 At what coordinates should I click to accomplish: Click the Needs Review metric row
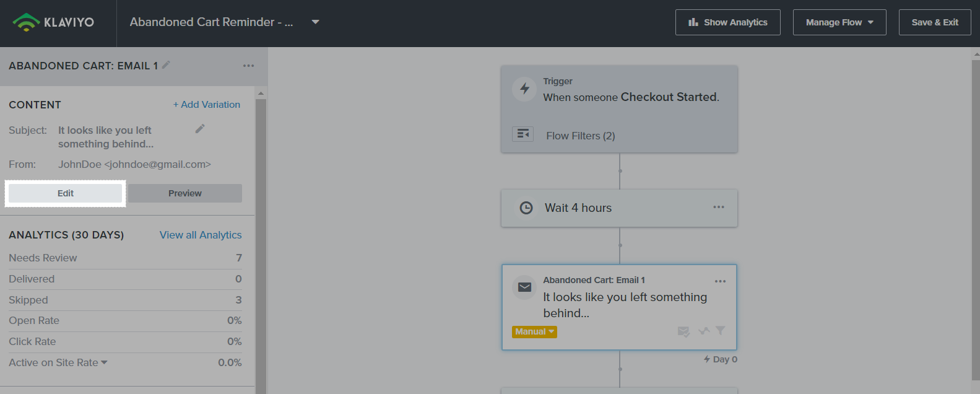(x=125, y=258)
